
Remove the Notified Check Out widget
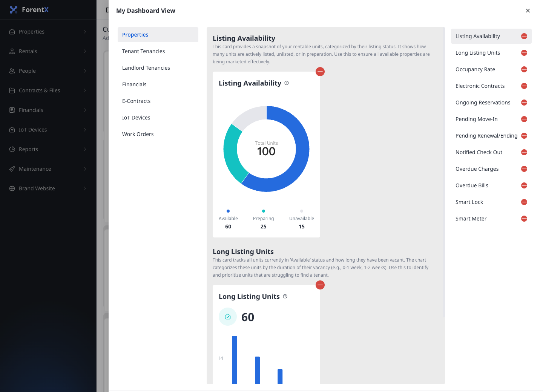(524, 152)
